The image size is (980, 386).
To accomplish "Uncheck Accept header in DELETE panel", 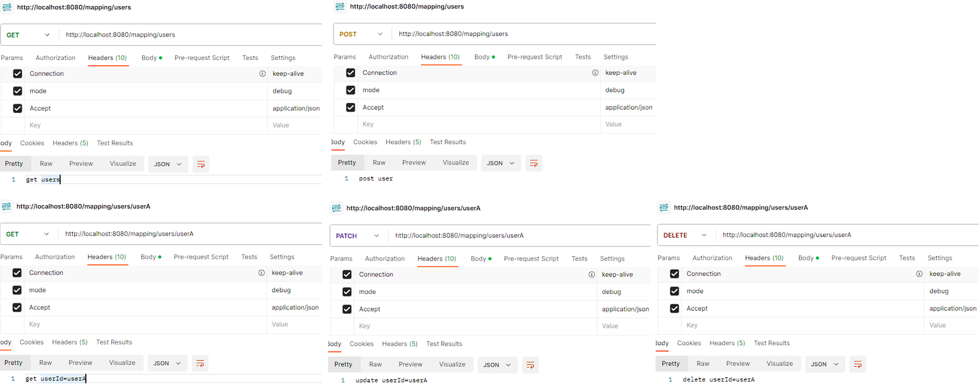I will point(674,309).
